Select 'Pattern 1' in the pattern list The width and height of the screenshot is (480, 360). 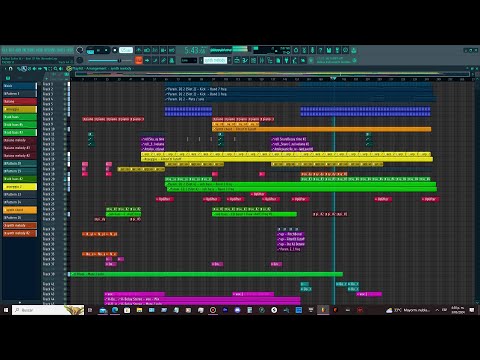click(x=20, y=94)
